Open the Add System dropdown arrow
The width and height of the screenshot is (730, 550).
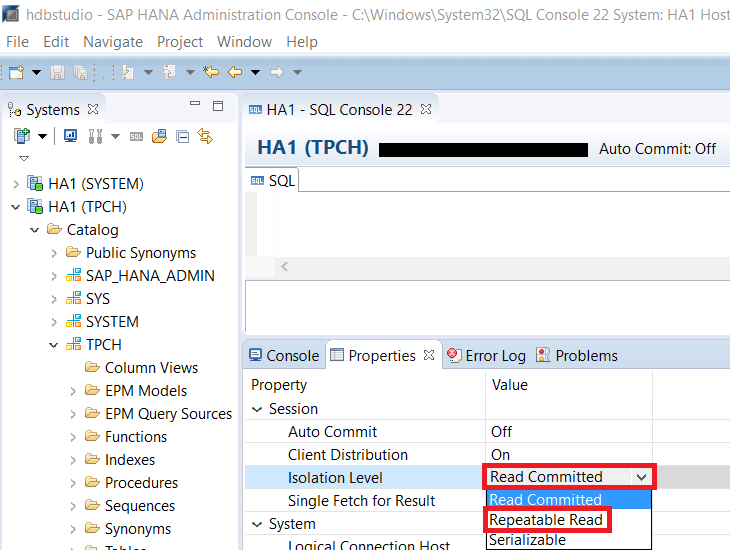[x=42, y=136]
